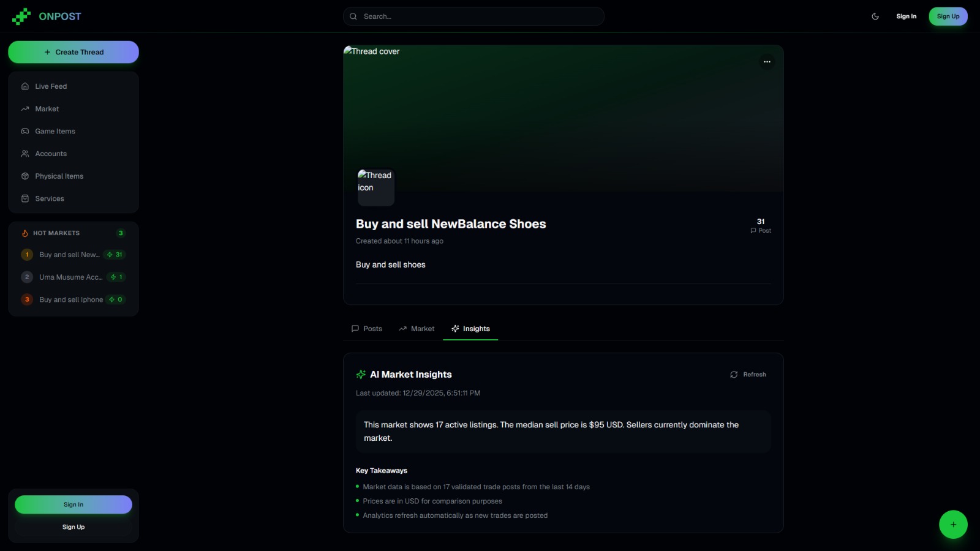The width and height of the screenshot is (980, 551).
Task: Click Created about 11 hours ago text
Action: 399,241
